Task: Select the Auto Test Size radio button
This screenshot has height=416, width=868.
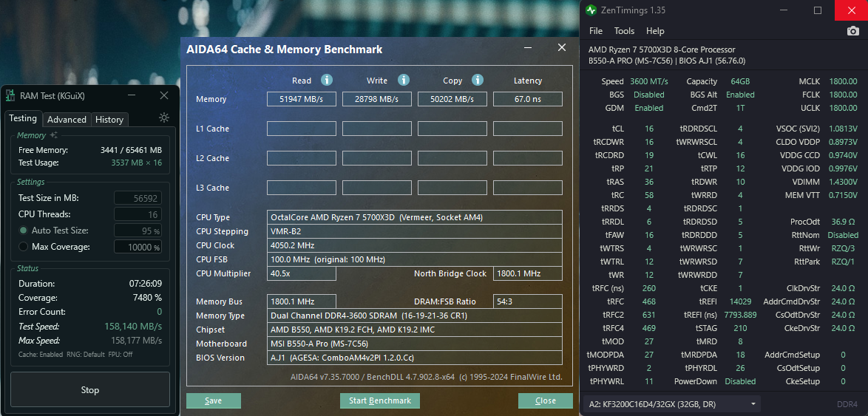Action: (23, 230)
